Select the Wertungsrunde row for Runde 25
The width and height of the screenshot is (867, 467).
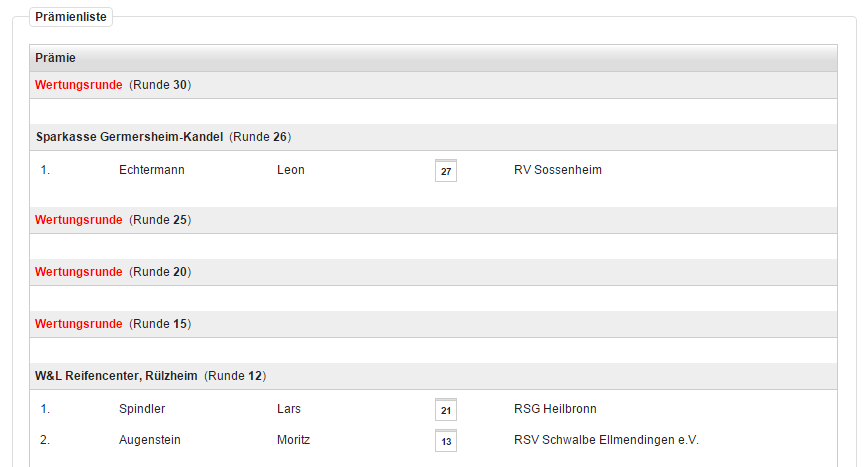click(79, 220)
